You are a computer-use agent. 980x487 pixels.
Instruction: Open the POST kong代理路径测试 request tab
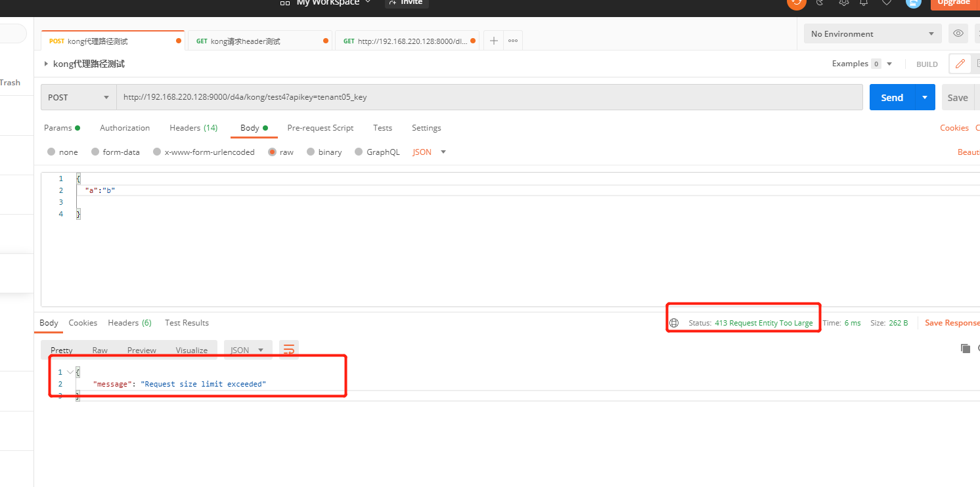(114, 41)
